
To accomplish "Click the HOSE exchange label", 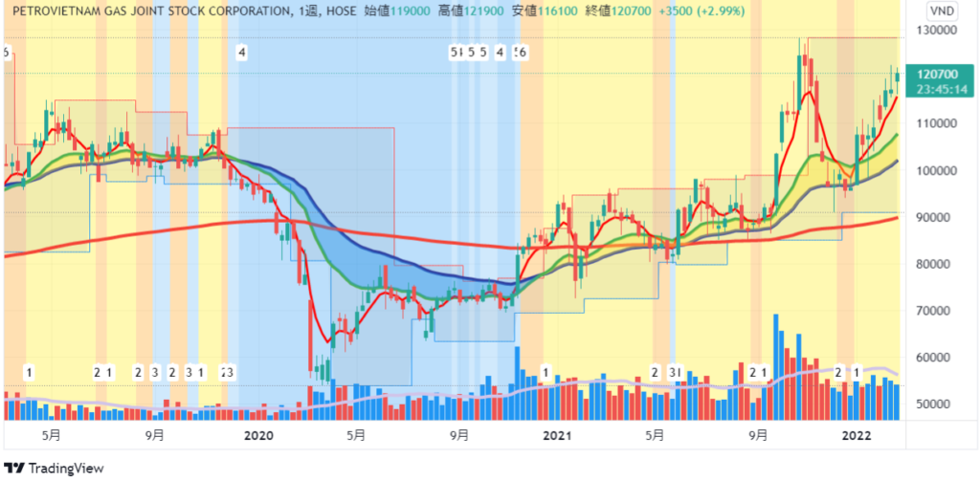I will (342, 11).
